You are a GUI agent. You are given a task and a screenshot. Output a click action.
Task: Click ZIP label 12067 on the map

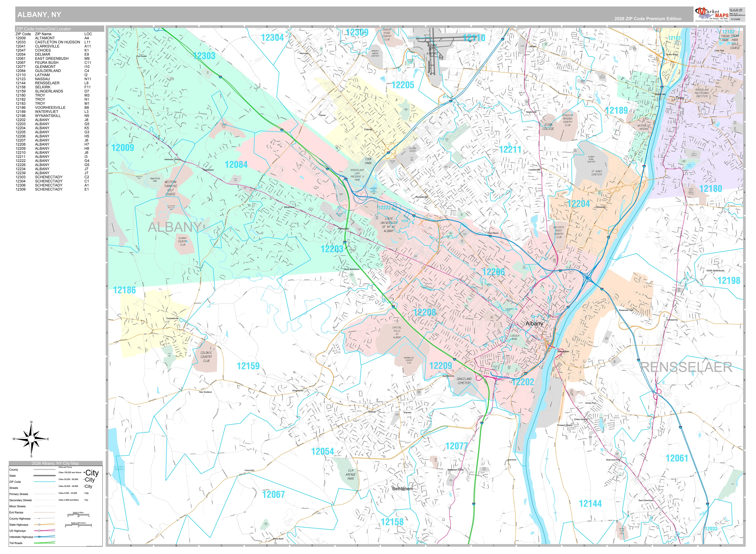(x=274, y=495)
